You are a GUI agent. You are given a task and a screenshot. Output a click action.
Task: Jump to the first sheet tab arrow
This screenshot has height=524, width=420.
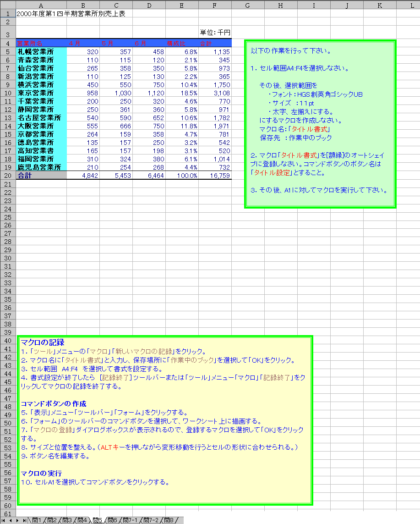tap(3, 520)
